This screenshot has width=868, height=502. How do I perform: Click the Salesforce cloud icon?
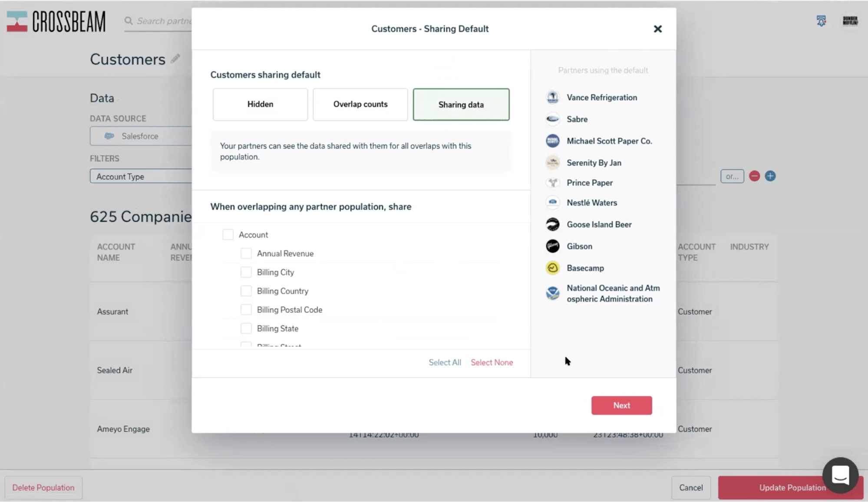pos(109,136)
